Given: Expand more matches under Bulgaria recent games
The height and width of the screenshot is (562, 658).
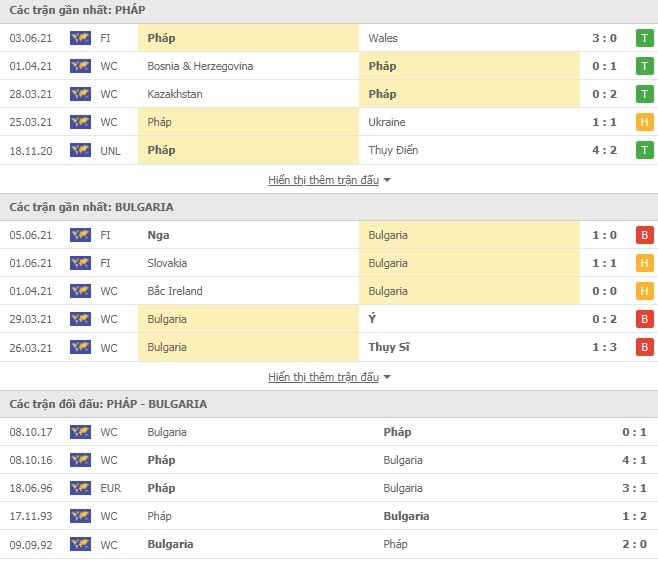Looking at the screenshot, I should [x=324, y=377].
